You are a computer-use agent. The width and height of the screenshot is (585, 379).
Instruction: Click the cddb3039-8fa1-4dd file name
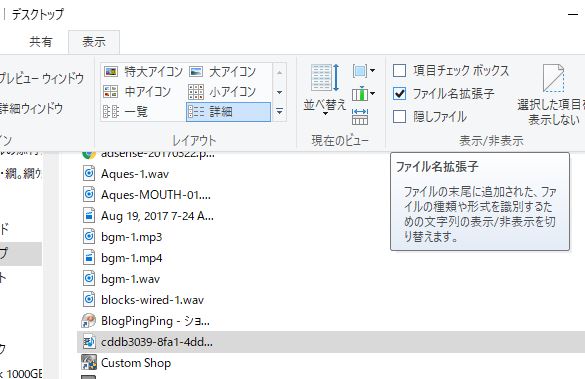pyautogui.click(x=157, y=342)
